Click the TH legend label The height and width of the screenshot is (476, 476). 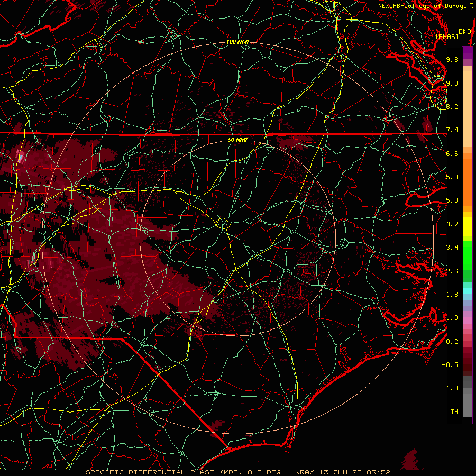[x=454, y=412]
